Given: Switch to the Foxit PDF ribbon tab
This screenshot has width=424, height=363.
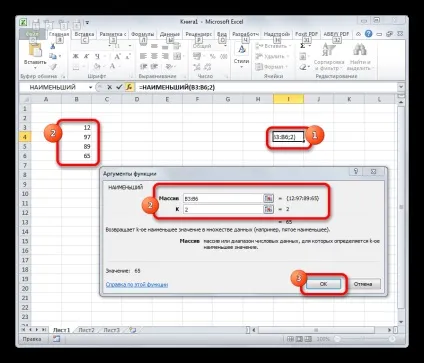Looking at the screenshot, I should [306, 34].
